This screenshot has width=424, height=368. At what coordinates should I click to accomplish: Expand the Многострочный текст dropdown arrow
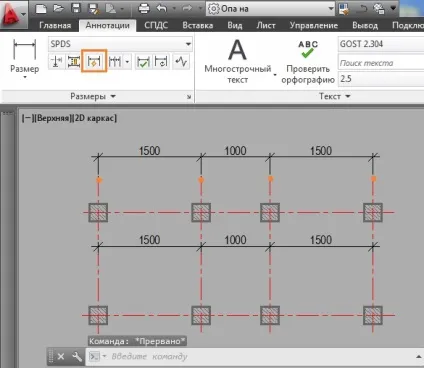click(x=275, y=75)
